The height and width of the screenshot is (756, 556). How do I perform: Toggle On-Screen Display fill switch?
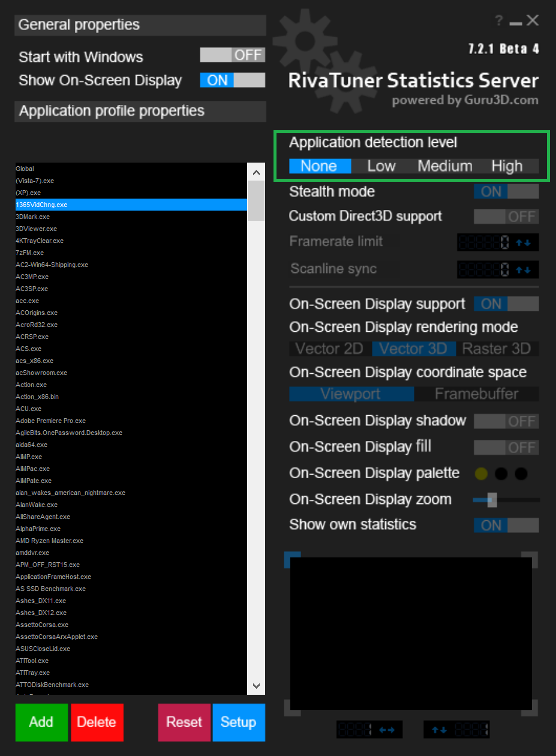506,448
